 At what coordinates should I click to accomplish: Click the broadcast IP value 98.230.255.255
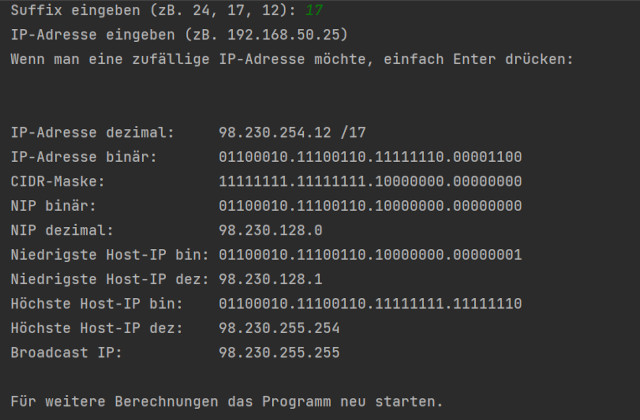point(279,352)
